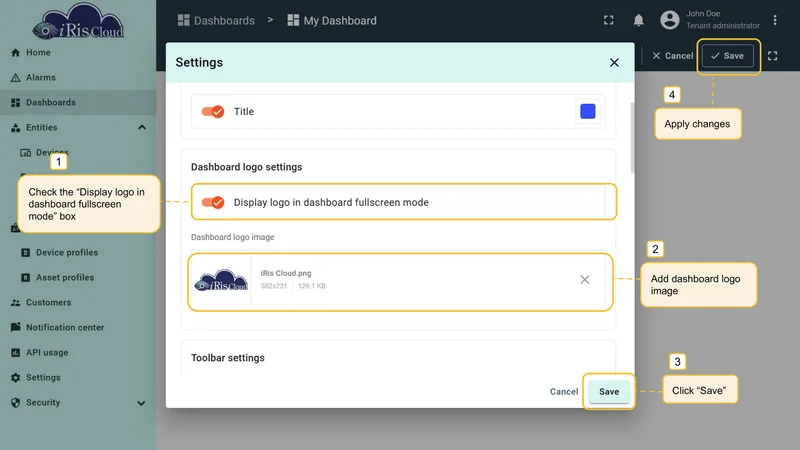Open the blue Title color swatch
The width and height of the screenshot is (800, 450).
[x=588, y=111]
